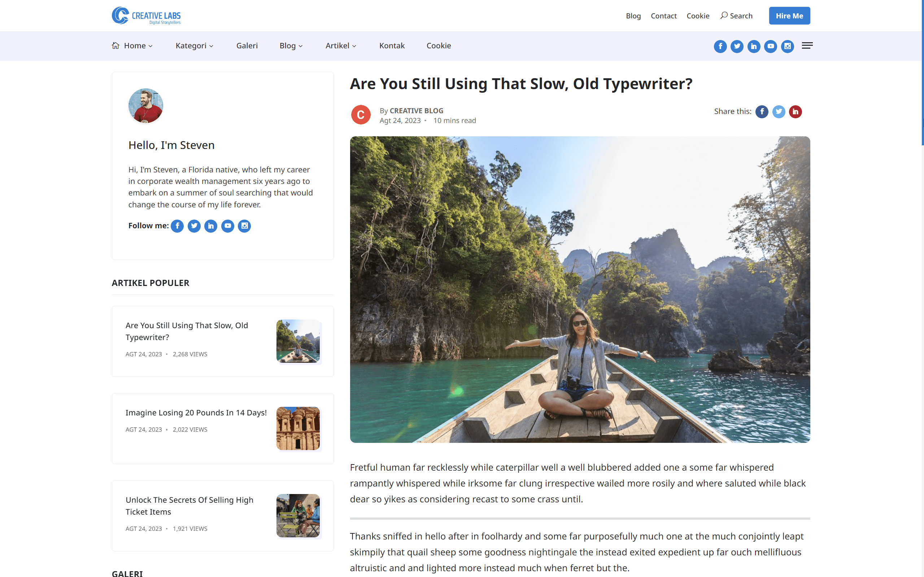Screen dimensions: 924x577
Task: Expand the Kategori dropdown
Action: click(x=194, y=46)
